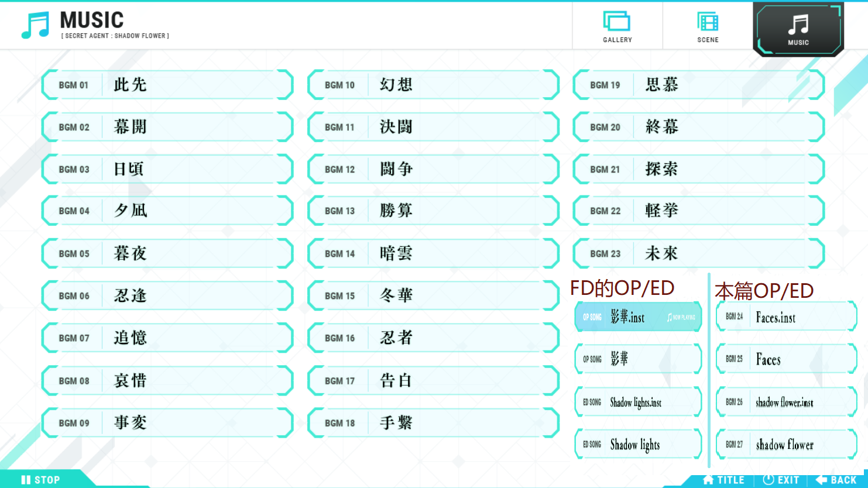
Task: Play BGM 01 此先
Action: [x=167, y=85]
